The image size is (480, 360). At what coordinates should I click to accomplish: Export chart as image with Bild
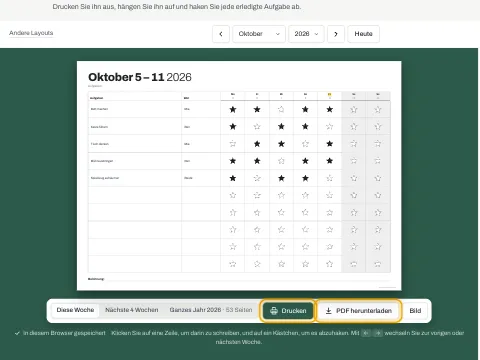(x=415, y=311)
